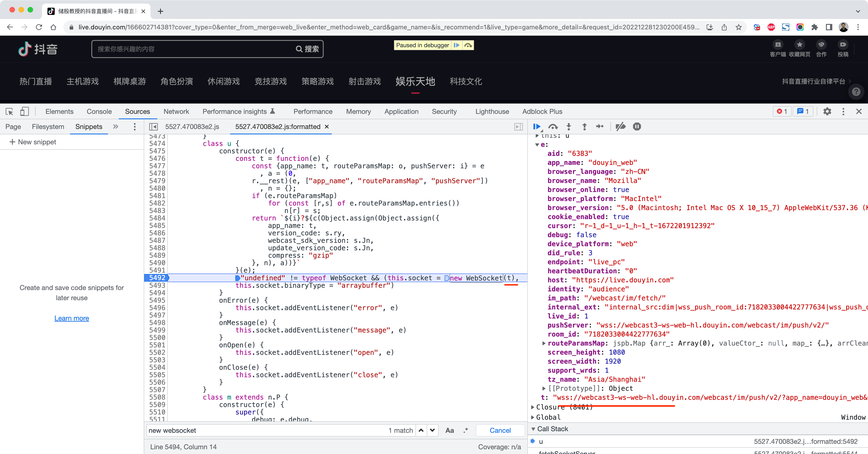Image resolution: width=868 pixels, height=454 pixels.
Task: Collapse the Call Stack section
Action: (533, 429)
